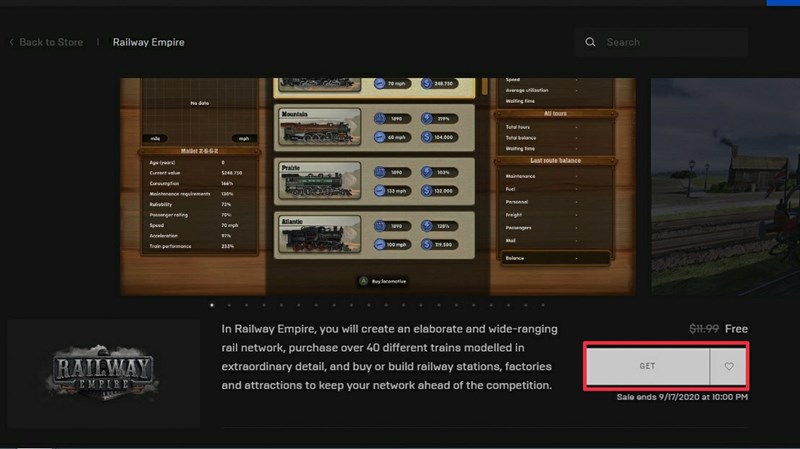Image resolution: width=800 pixels, height=449 pixels.
Task: Open the locomotive shop screenshot in carousel
Action: (378, 187)
